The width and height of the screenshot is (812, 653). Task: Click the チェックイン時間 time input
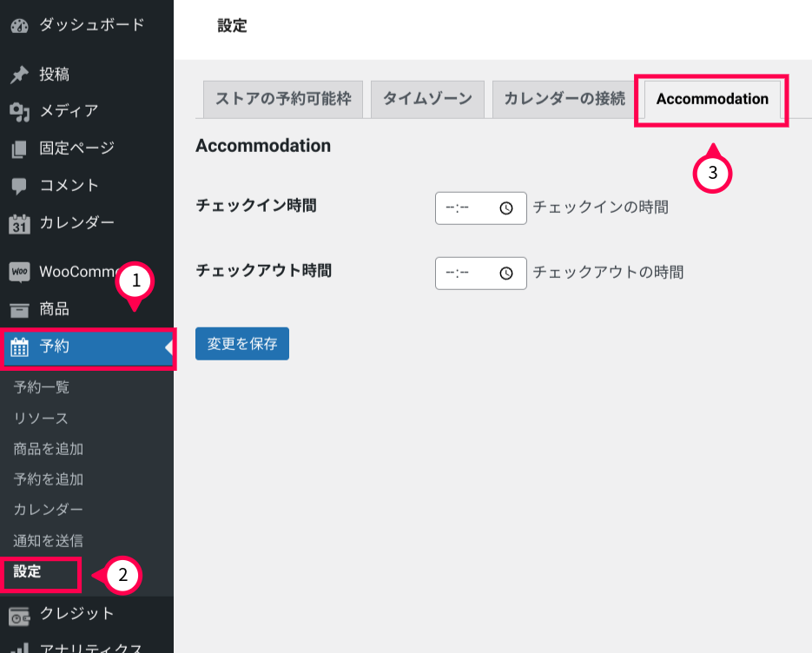481,208
